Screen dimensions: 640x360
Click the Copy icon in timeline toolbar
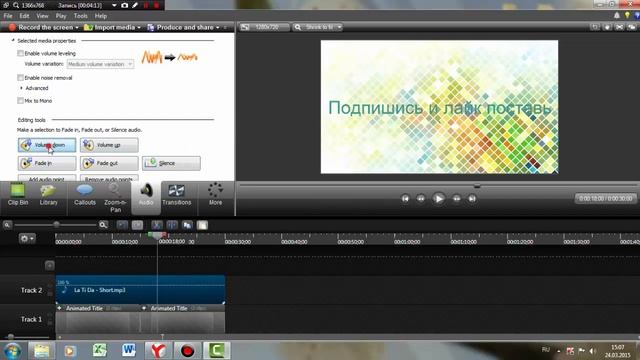(x=187, y=225)
